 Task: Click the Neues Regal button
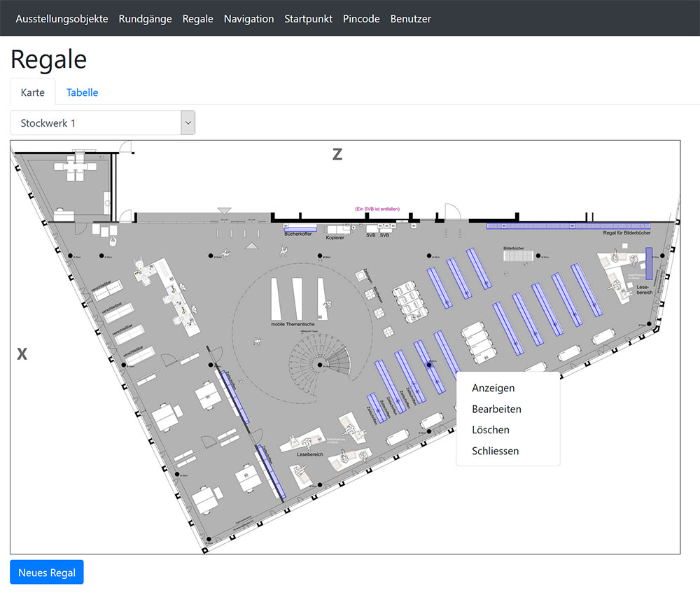47,572
